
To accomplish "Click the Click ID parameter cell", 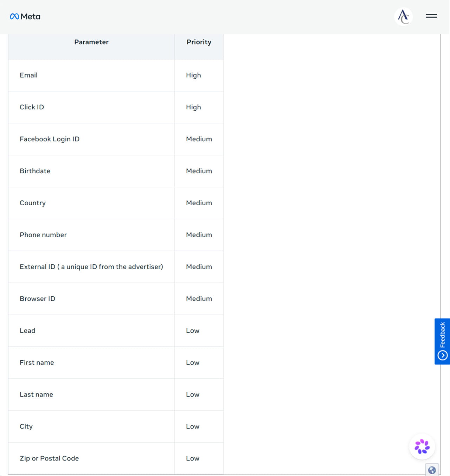I will click(91, 107).
